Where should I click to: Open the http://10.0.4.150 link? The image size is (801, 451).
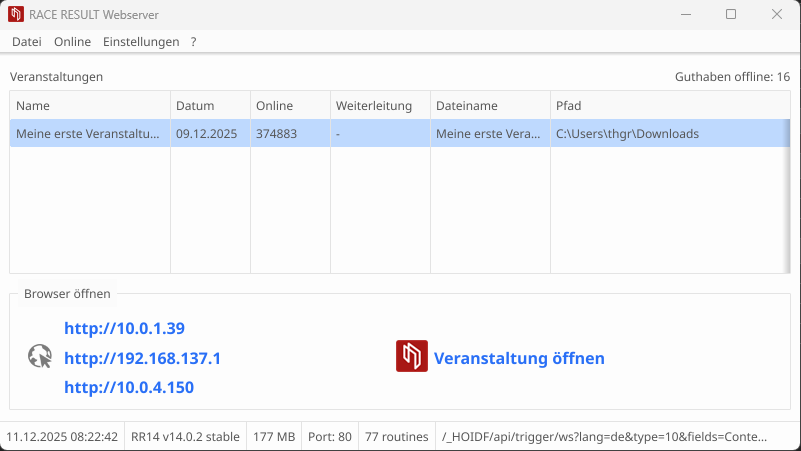point(129,387)
